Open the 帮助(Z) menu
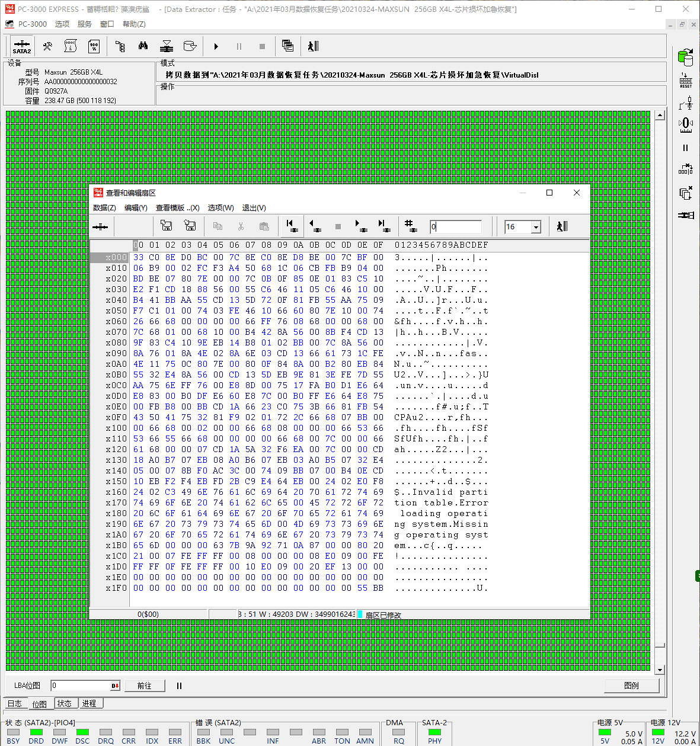Image resolution: width=700 pixels, height=746 pixels. [134, 24]
